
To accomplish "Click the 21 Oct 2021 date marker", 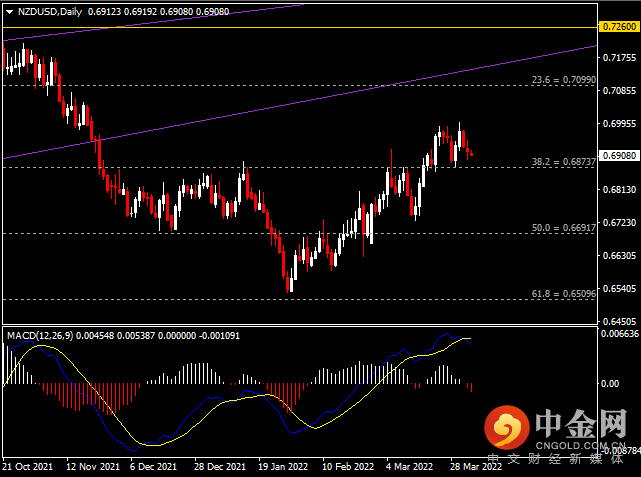I will click(29, 466).
